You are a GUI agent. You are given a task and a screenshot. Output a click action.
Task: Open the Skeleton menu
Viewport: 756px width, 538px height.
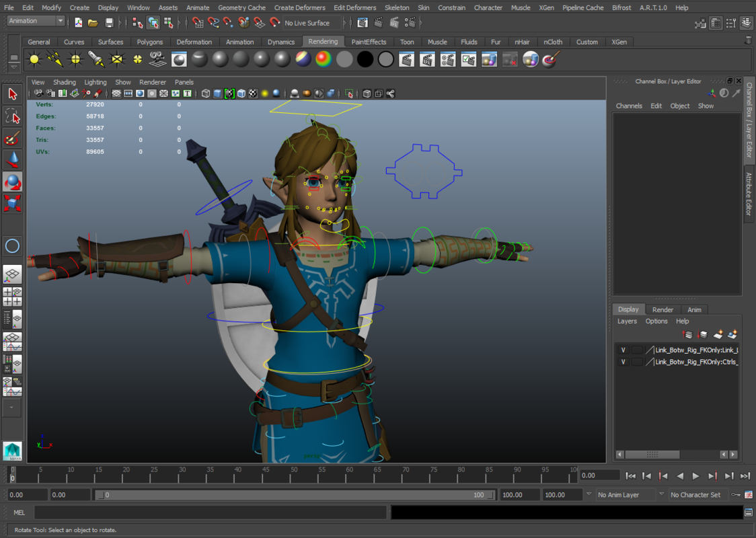397,7
